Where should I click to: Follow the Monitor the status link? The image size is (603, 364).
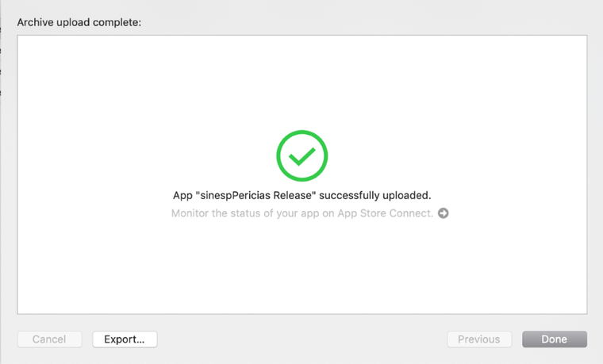tap(301, 213)
